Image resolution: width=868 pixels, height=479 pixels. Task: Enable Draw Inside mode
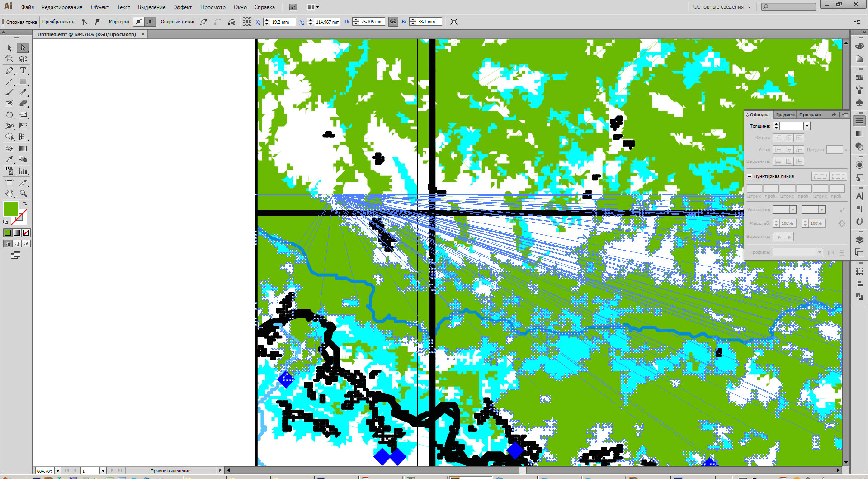point(26,243)
